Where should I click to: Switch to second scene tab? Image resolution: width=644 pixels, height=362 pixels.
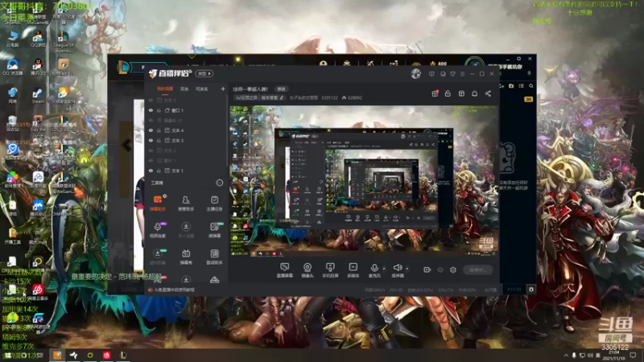click(185, 88)
